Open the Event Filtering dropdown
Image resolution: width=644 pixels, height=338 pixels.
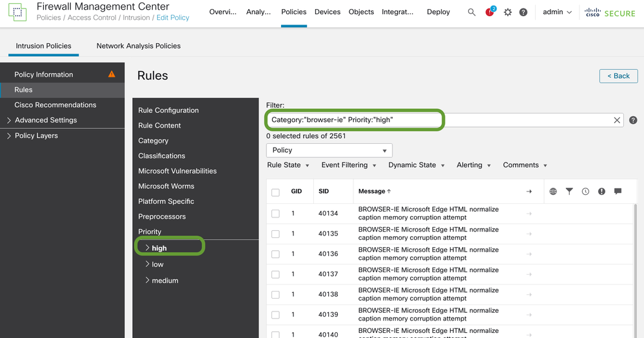click(349, 165)
